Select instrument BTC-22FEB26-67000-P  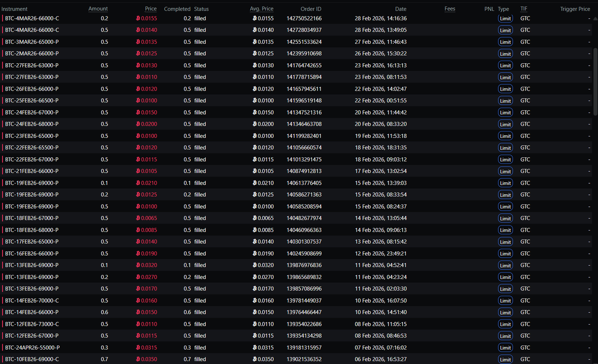pyautogui.click(x=31, y=159)
